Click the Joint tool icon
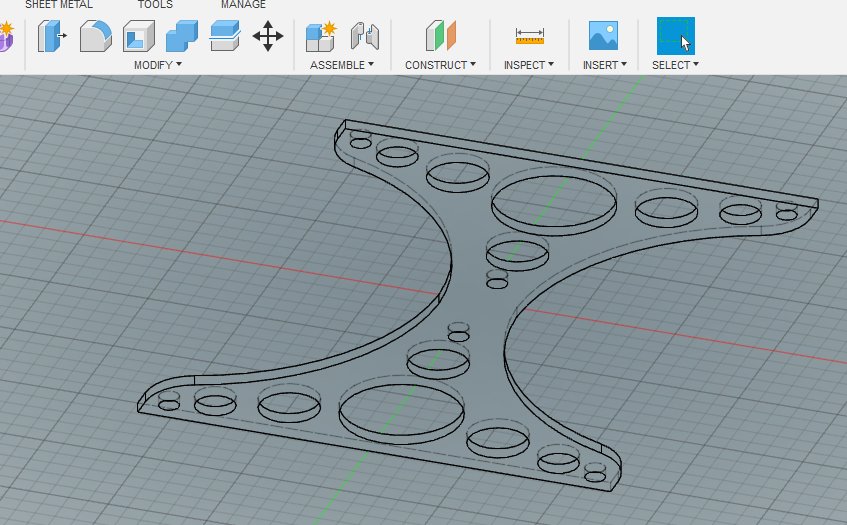 click(365, 36)
